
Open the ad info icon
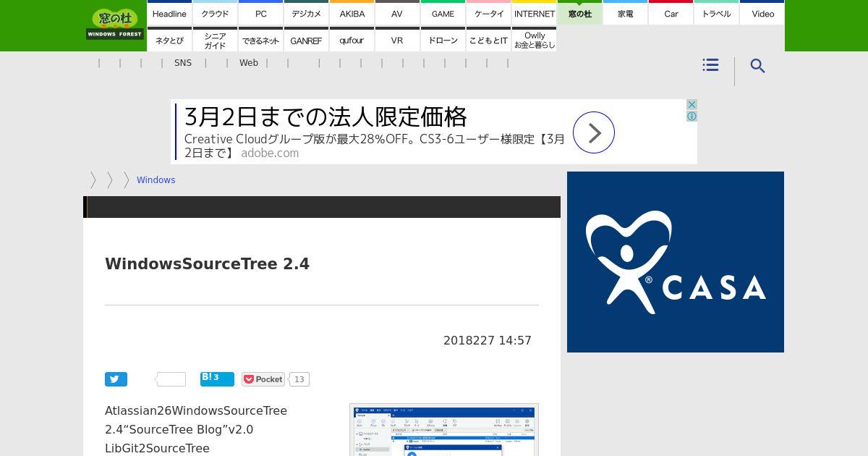(692, 116)
